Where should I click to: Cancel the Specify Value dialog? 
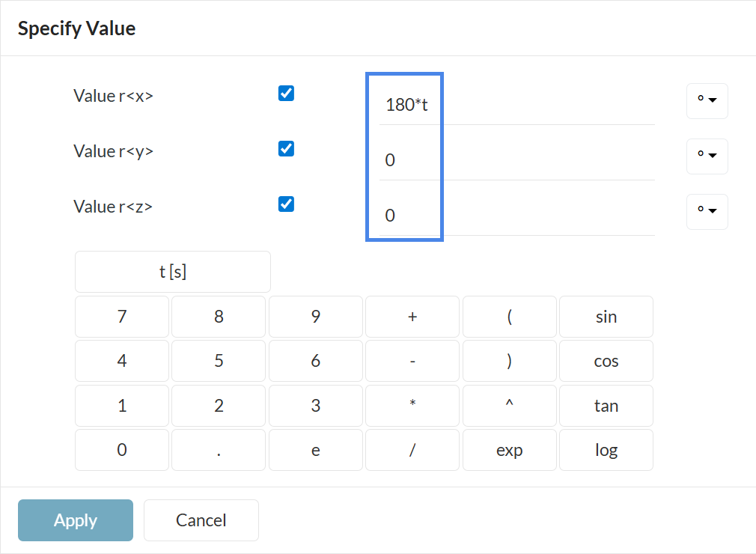pyautogui.click(x=201, y=520)
